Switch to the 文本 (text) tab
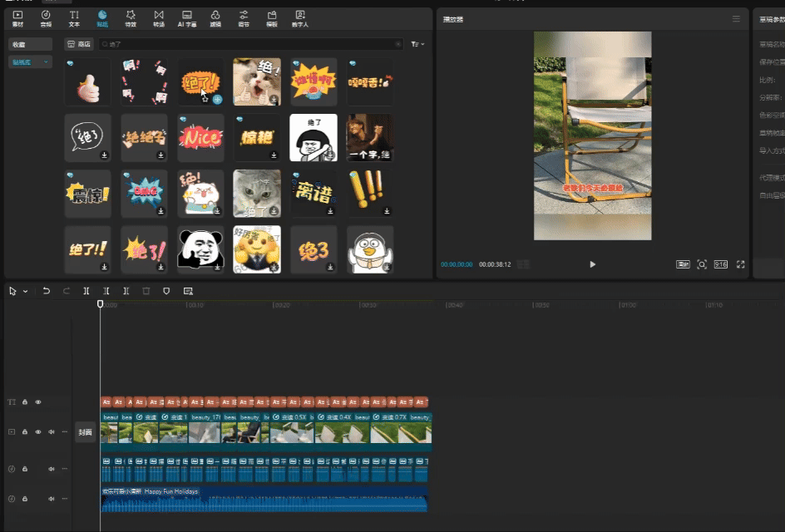Viewport: 785px width, 532px height. [x=74, y=18]
